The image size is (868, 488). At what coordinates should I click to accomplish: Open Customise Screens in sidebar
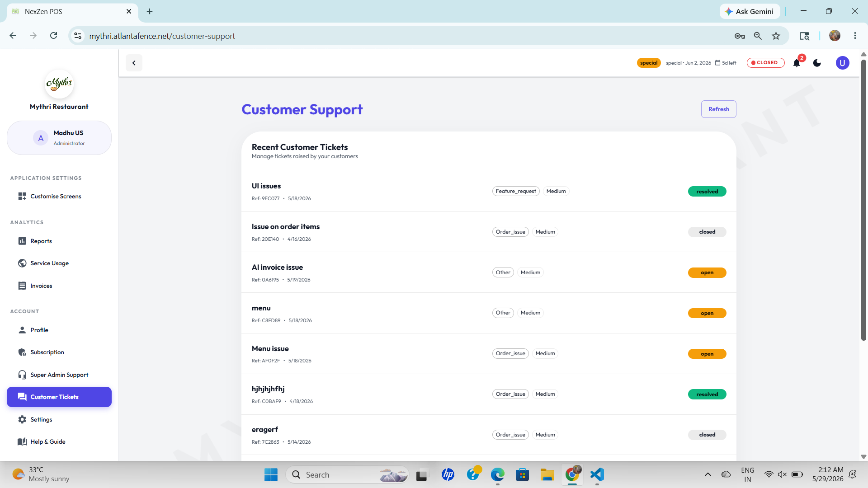point(59,197)
